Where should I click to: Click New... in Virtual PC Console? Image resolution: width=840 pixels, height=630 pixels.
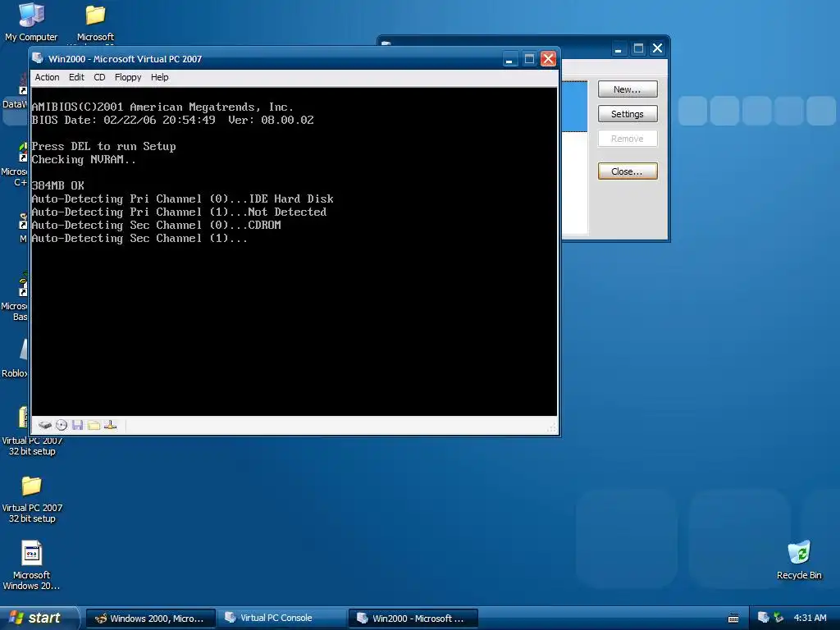tap(628, 89)
